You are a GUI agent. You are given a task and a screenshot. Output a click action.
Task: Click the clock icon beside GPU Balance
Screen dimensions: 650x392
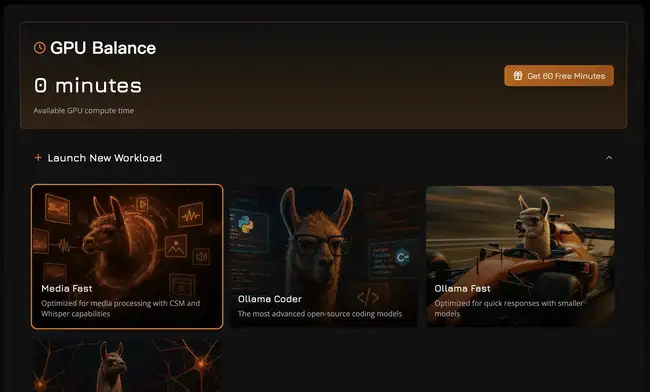[39, 48]
